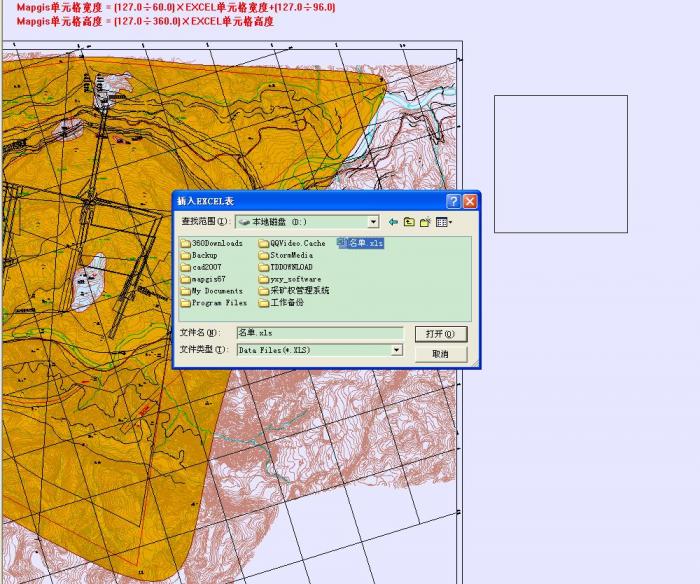Click the 文件名 input field
This screenshot has height=584, width=700.
pos(318,332)
